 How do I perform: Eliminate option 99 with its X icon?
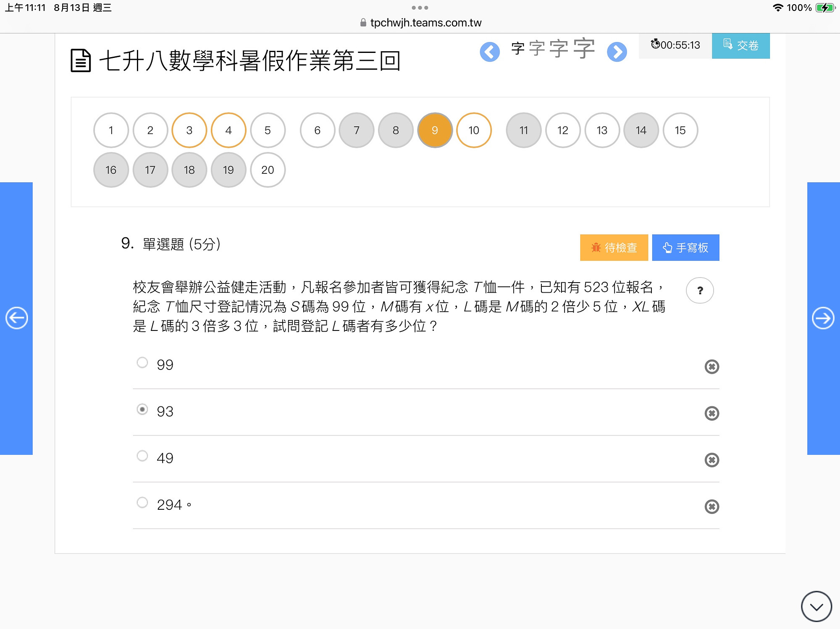tap(711, 367)
